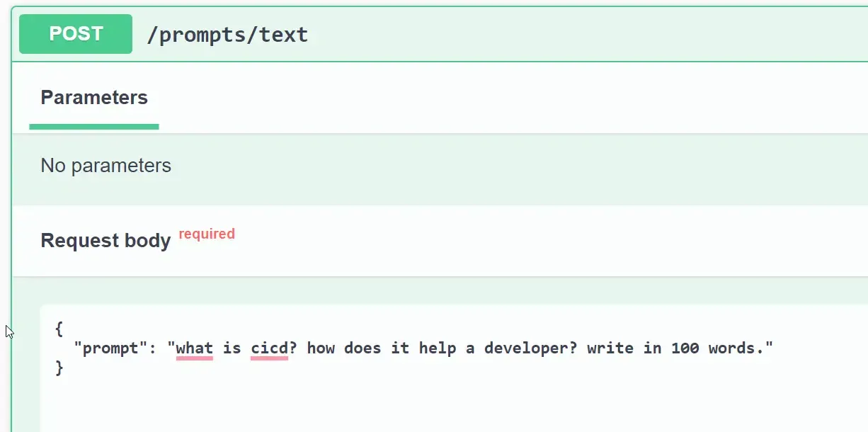Place cursor on the underlined word "what"

click(194, 348)
